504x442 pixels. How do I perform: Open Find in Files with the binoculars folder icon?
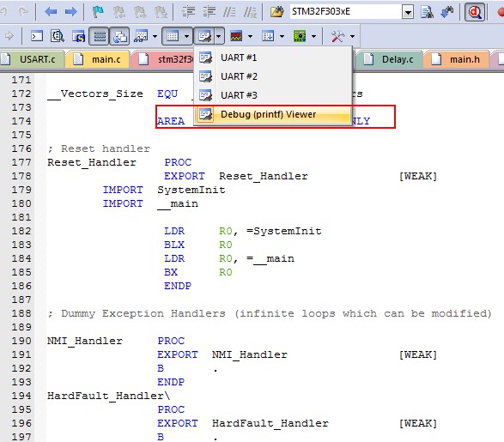coord(276,12)
